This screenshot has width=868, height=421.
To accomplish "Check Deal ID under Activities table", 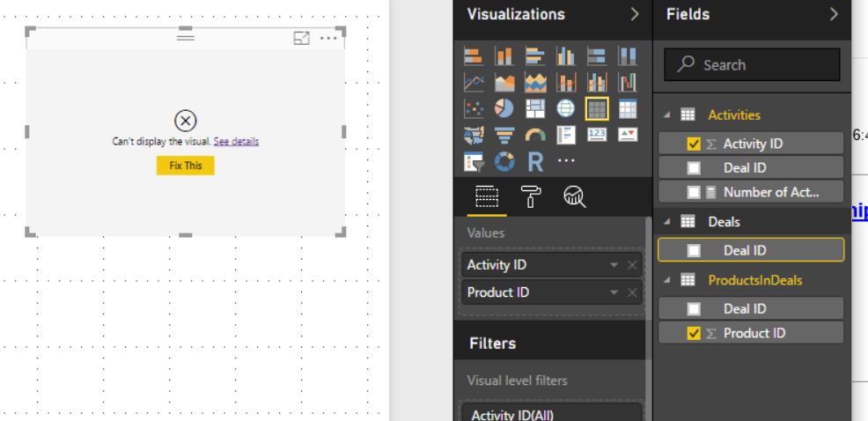I will 694,168.
